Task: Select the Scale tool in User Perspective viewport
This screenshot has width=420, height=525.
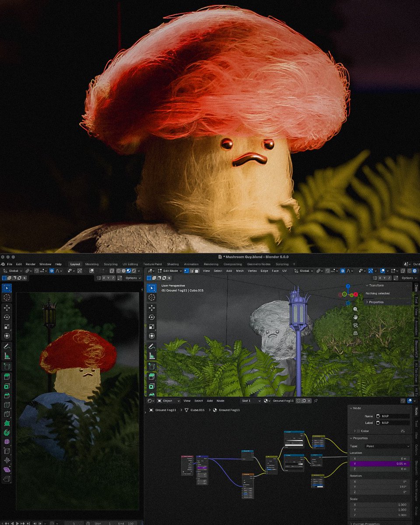Action: click(x=151, y=327)
